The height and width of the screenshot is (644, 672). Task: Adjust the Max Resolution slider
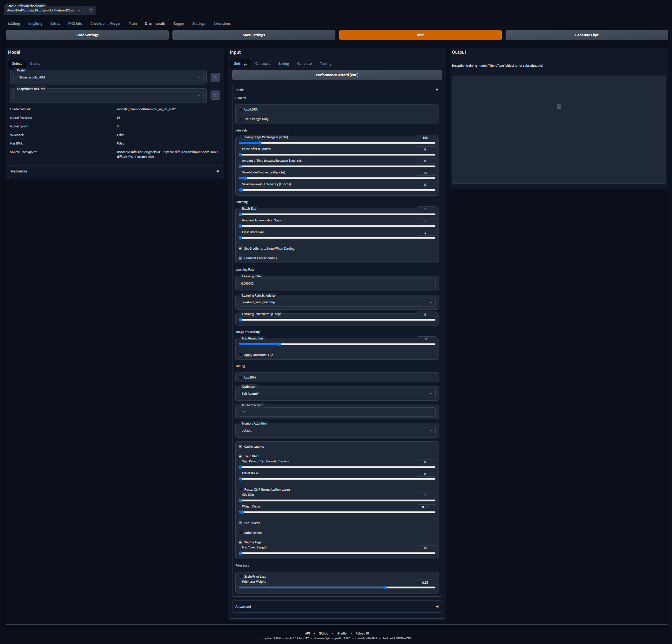(337, 344)
